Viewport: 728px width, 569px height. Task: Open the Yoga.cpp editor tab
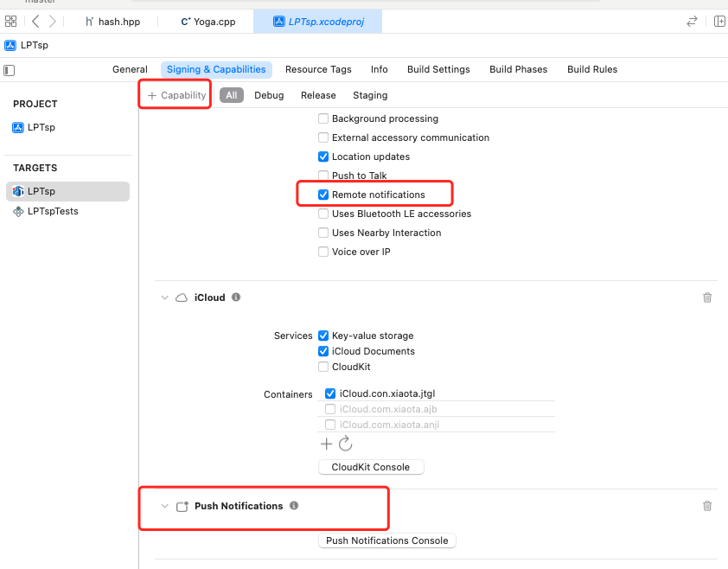coord(208,22)
